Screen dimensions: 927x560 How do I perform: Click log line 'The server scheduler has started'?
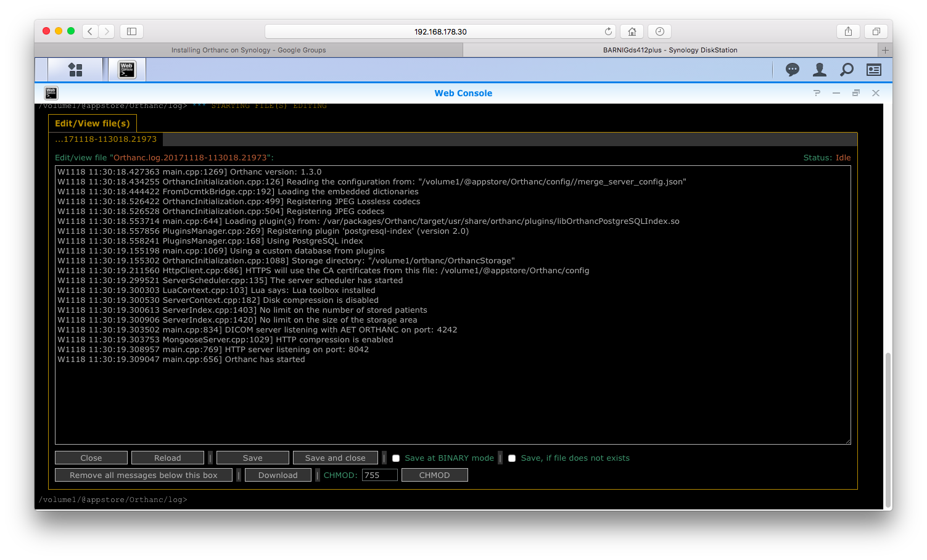click(230, 281)
